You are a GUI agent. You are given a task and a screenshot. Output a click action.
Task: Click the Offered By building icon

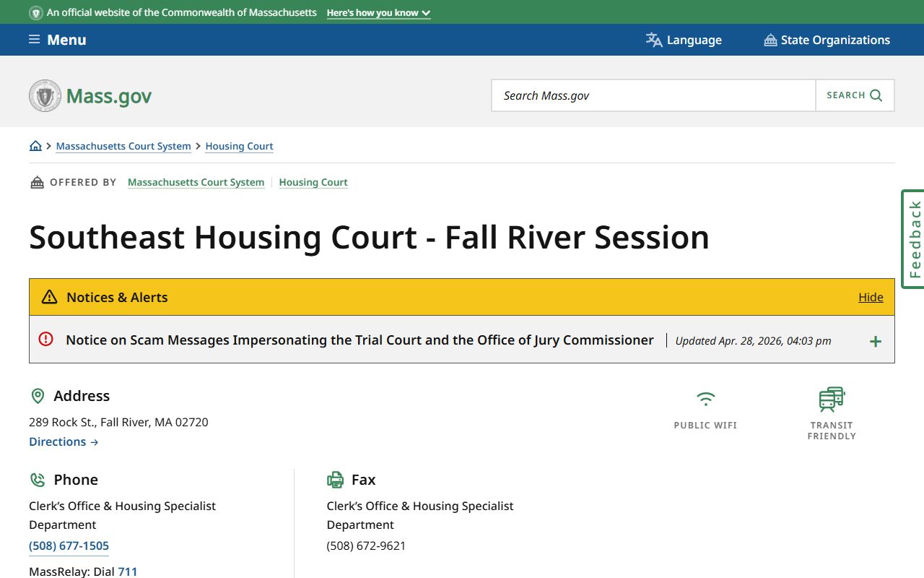37,183
